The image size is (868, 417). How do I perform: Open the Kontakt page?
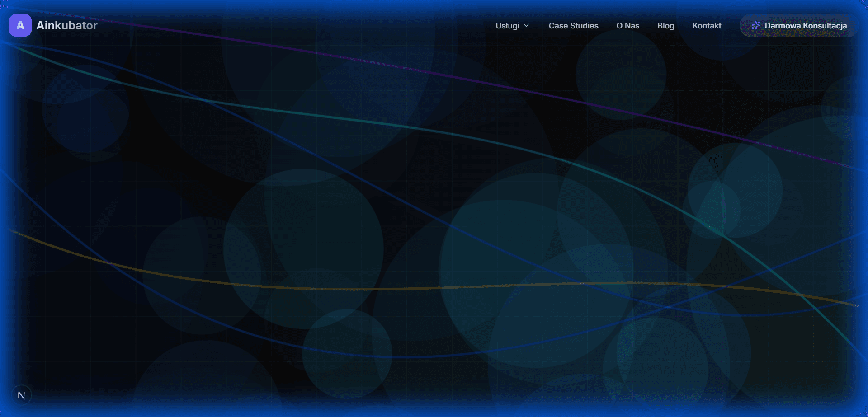point(707,26)
